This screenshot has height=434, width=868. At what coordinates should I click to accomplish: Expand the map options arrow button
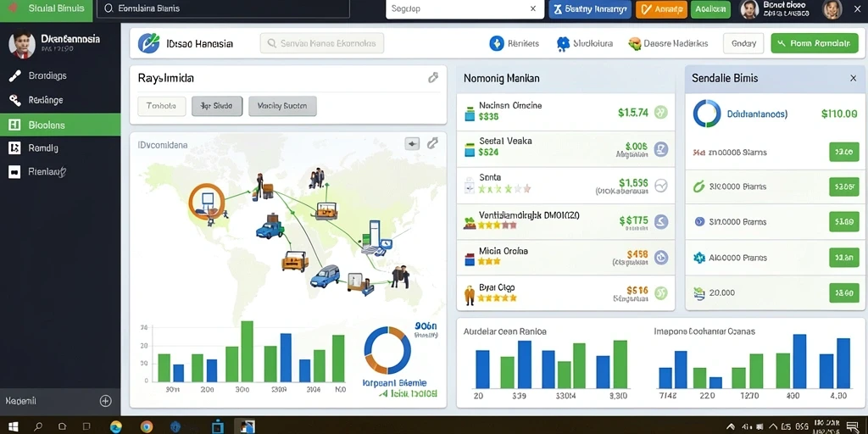pos(413,144)
